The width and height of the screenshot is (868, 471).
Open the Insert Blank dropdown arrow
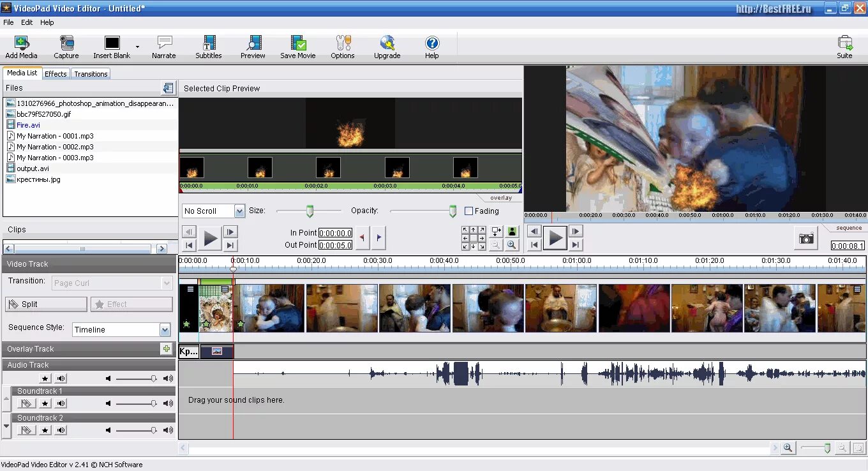pyautogui.click(x=137, y=47)
